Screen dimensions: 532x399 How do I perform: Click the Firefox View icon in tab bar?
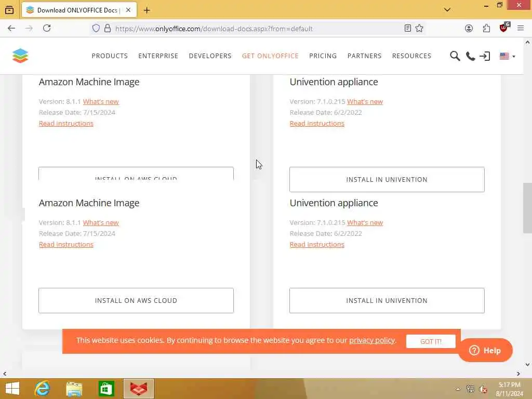(x=9, y=10)
